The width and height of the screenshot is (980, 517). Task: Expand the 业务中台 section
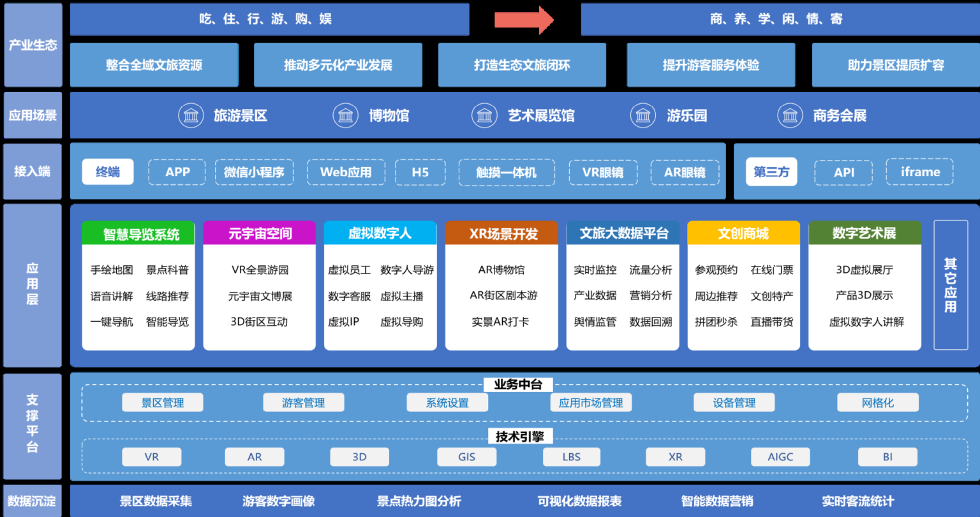pos(519,384)
